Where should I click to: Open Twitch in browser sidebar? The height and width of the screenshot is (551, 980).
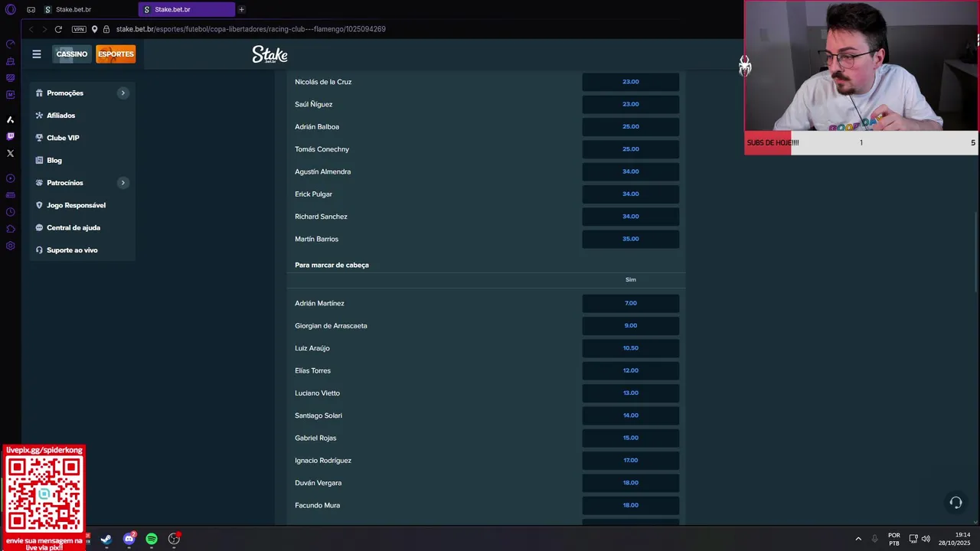[10, 136]
